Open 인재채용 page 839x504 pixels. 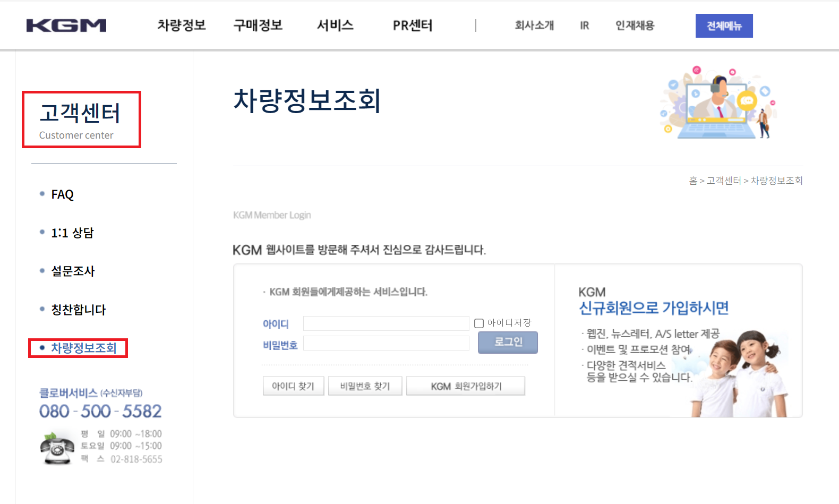(635, 25)
